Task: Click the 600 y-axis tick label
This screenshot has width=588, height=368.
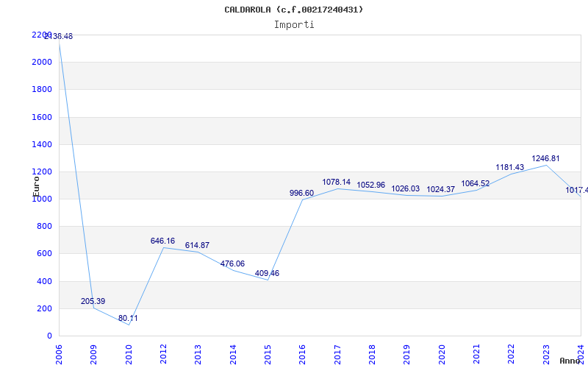Action: tap(44, 254)
